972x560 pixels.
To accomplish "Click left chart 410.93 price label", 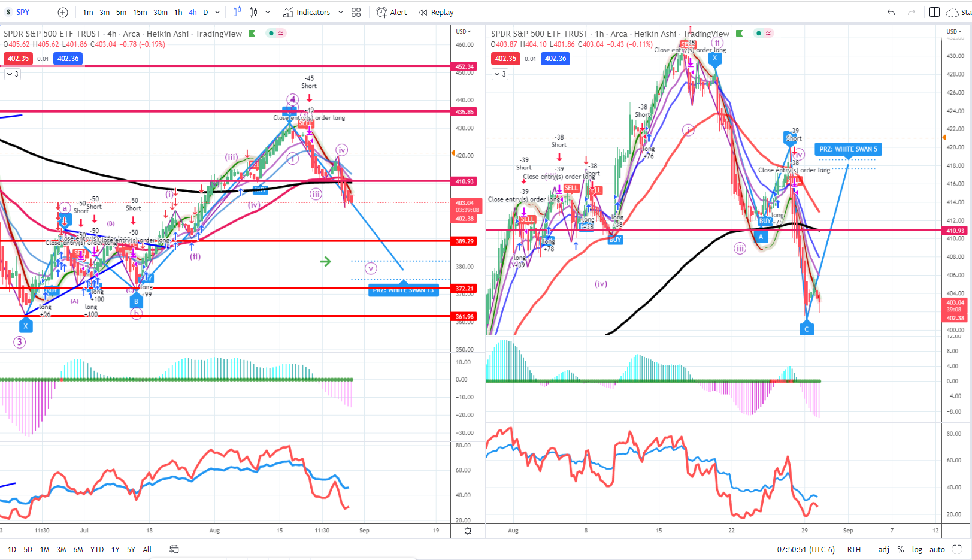I will coord(465,181).
